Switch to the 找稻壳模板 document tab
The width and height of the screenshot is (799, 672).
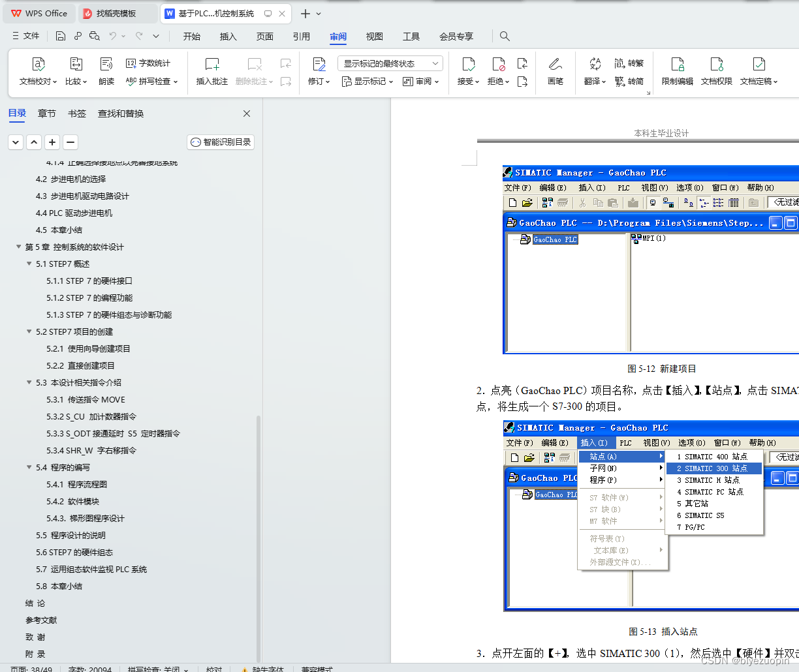pos(117,13)
